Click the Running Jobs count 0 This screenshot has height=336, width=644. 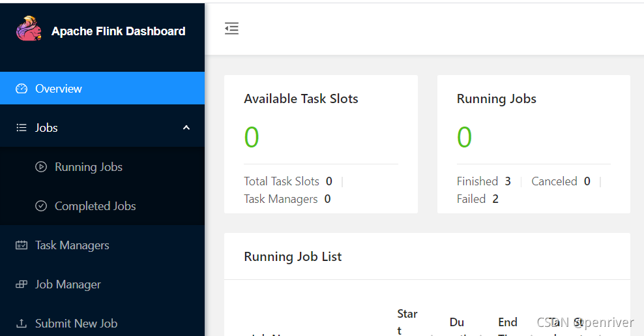pos(464,137)
